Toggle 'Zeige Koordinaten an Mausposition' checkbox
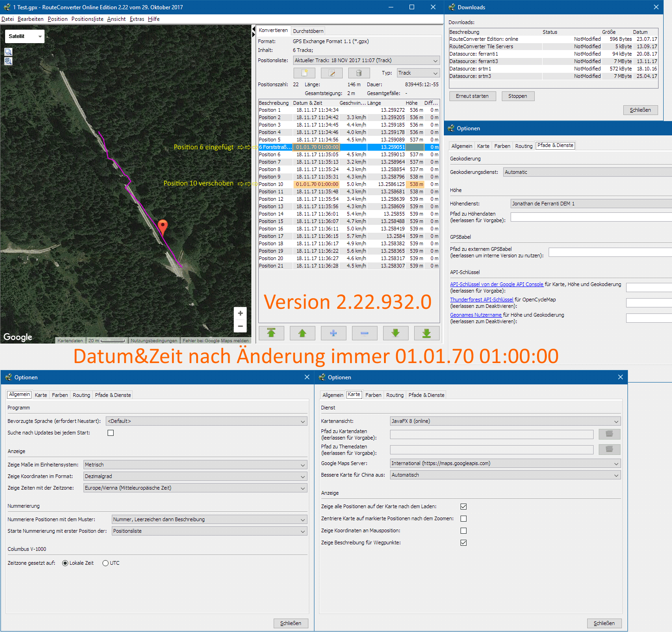Image resolution: width=672 pixels, height=632 pixels. pos(463,530)
